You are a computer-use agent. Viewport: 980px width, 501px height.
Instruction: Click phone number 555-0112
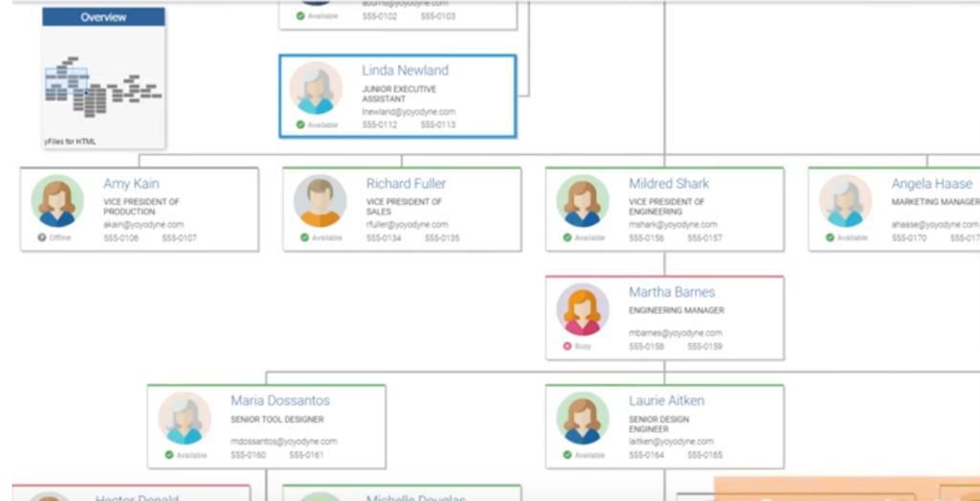click(x=379, y=125)
